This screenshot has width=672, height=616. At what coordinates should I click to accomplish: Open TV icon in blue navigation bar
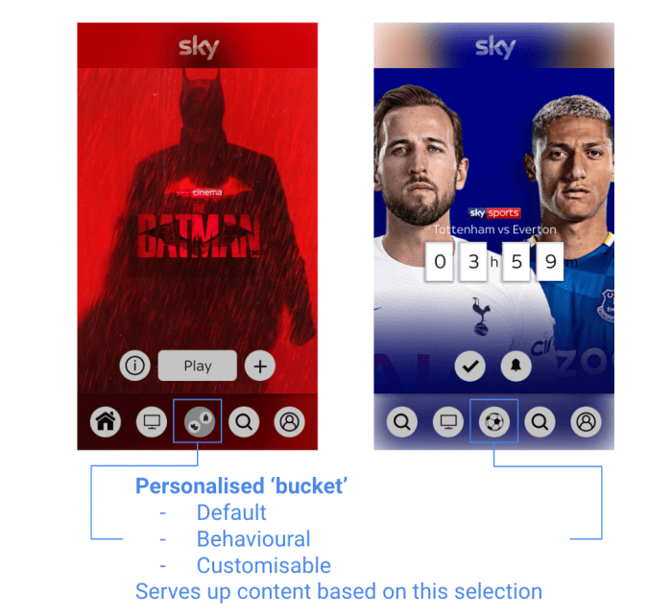[448, 422]
